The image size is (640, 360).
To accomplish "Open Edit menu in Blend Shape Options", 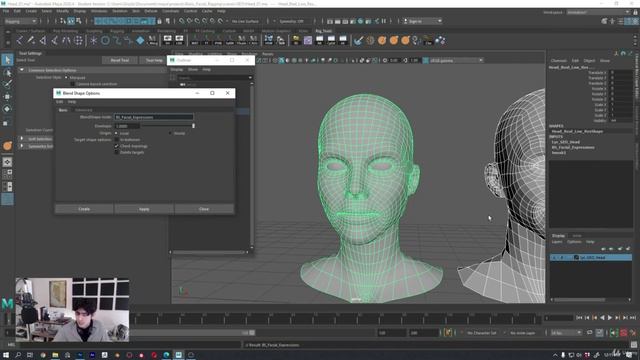I will point(60,102).
